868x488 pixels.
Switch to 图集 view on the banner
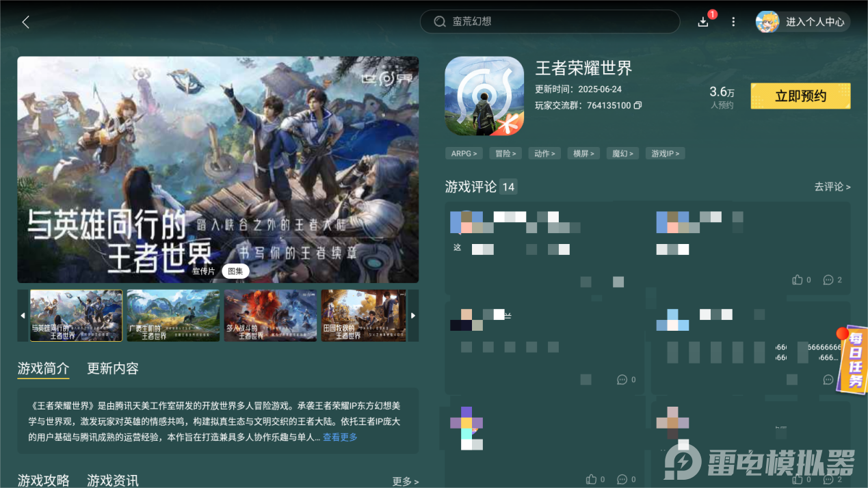coord(236,271)
